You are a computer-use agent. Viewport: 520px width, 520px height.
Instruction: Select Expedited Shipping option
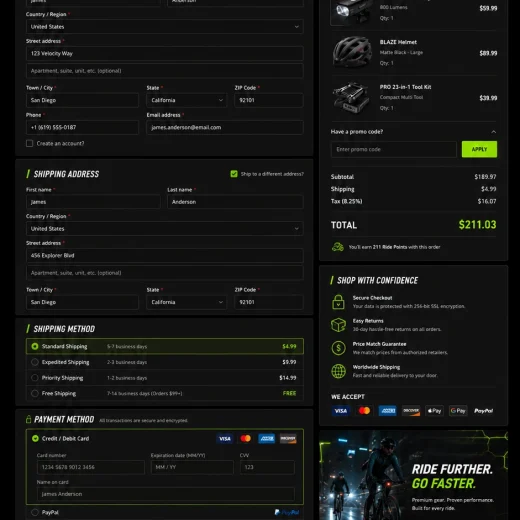[165, 362]
